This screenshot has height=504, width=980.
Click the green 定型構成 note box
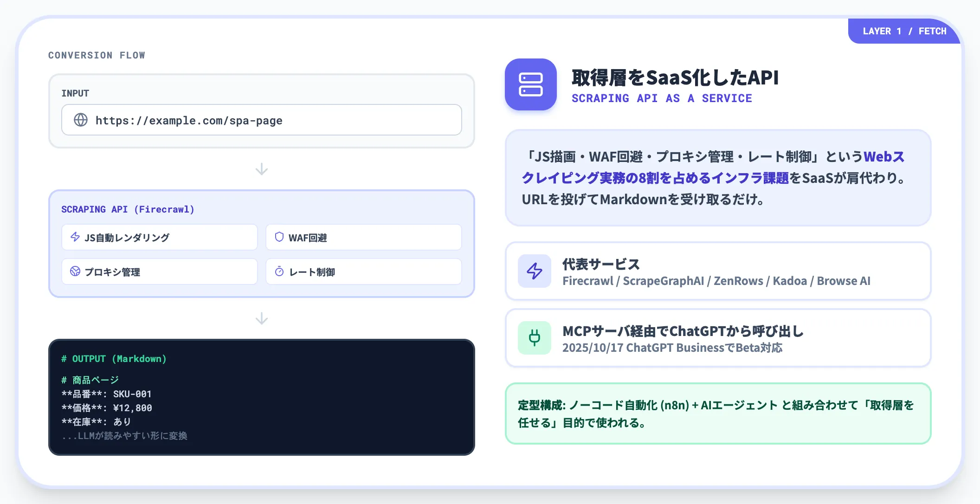coord(718,414)
